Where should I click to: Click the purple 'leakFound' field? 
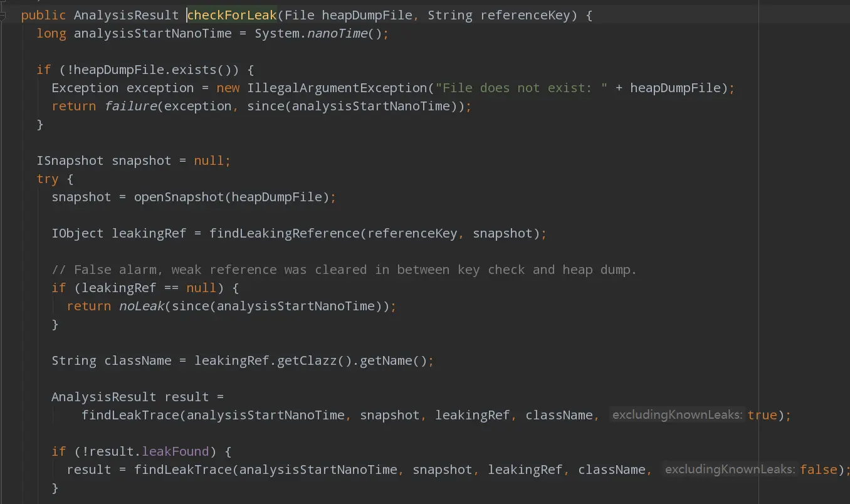(x=176, y=451)
